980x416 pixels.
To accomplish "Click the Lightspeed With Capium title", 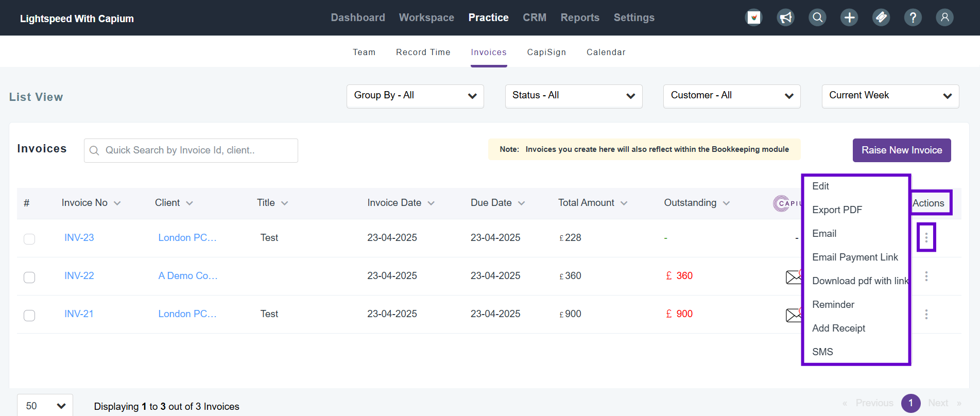I will point(77,19).
